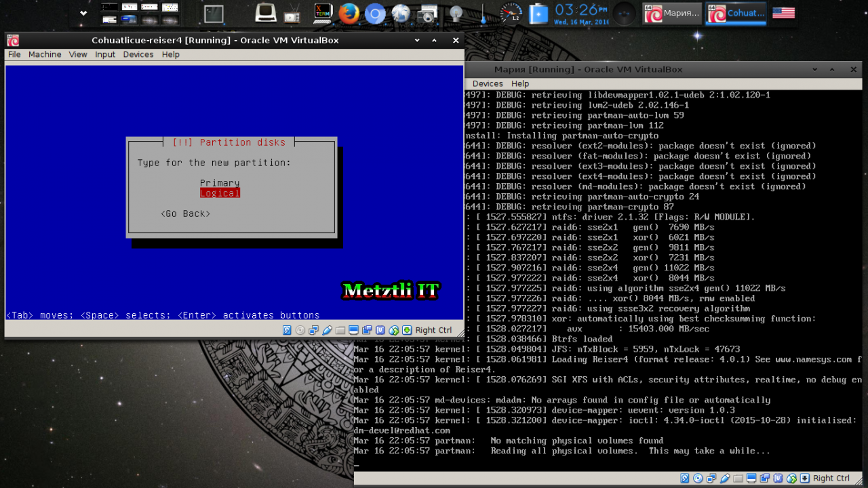Open File menu in Cohuatlicue-reiser4 window

click(x=14, y=54)
